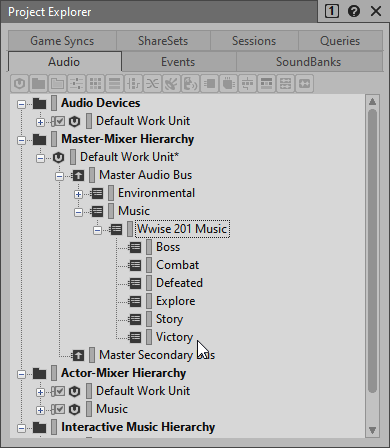Click the scroll up arrow
Image resolution: width=390 pixels, height=448 pixels.
pyautogui.click(x=372, y=102)
